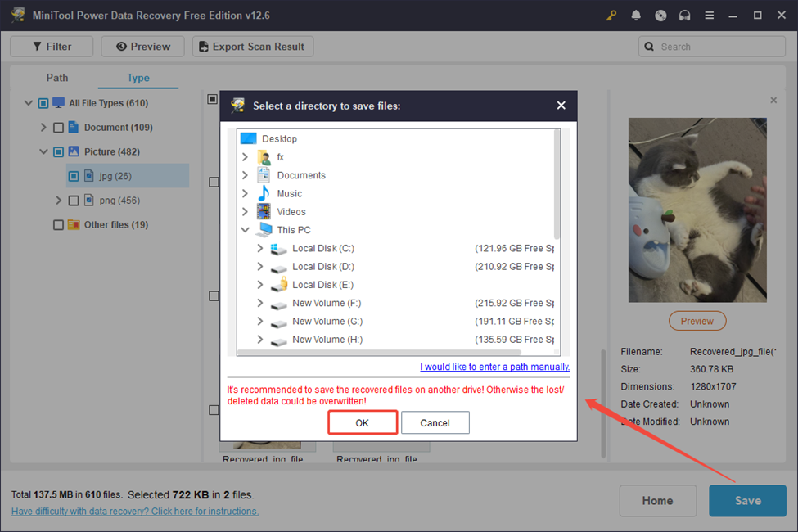Image resolution: width=798 pixels, height=532 pixels.
Task: Expand the fx folder in dialog
Action: pyautogui.click(x=246, y=157)
